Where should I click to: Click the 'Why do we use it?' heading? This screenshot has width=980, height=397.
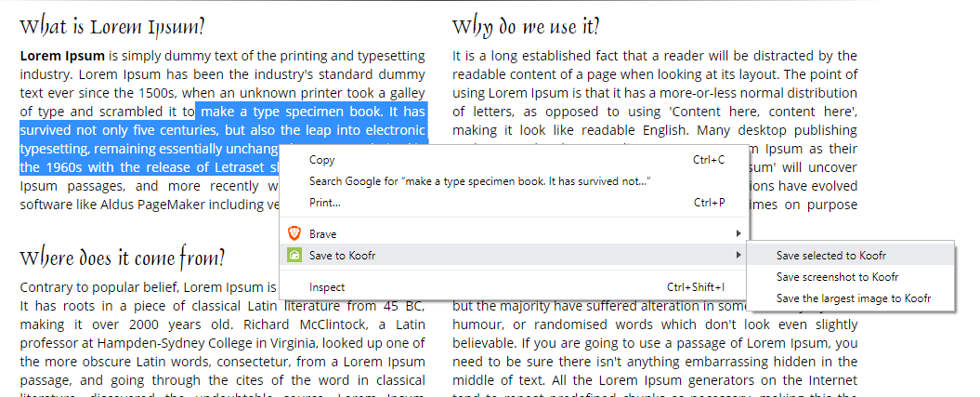[x=526, y=28]
